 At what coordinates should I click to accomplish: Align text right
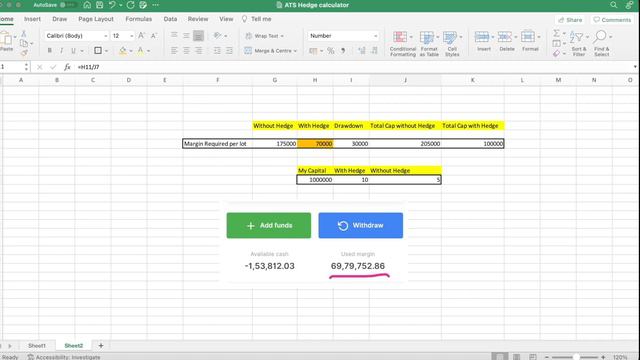click(x=198, y=51)
